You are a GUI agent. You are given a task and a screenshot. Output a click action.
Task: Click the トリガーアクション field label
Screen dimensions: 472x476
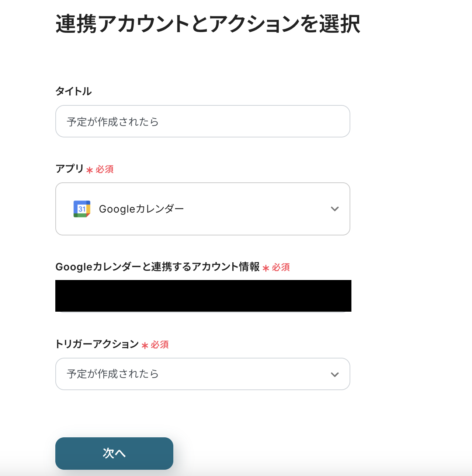pos(97,344)
